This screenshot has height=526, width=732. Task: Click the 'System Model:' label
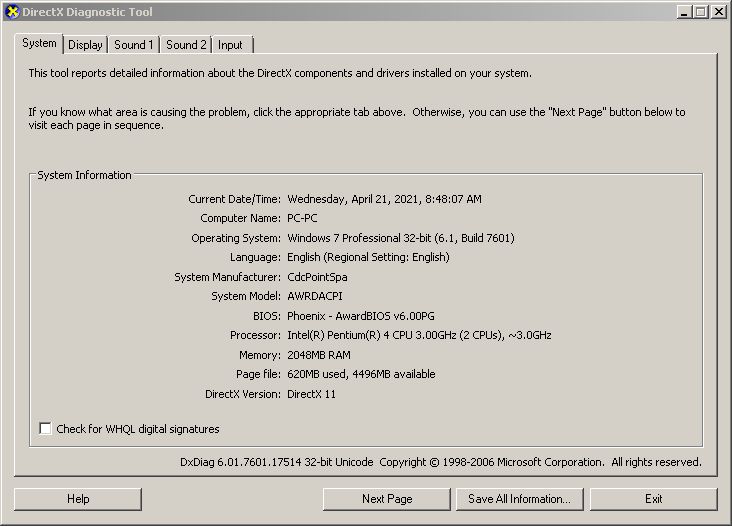pos(246,296)
